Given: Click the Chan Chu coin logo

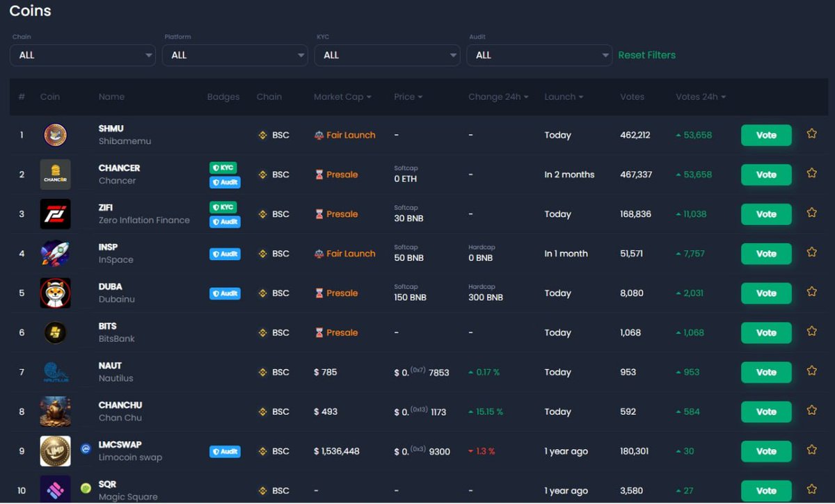Looking at the screenshot, I should 55,412.
